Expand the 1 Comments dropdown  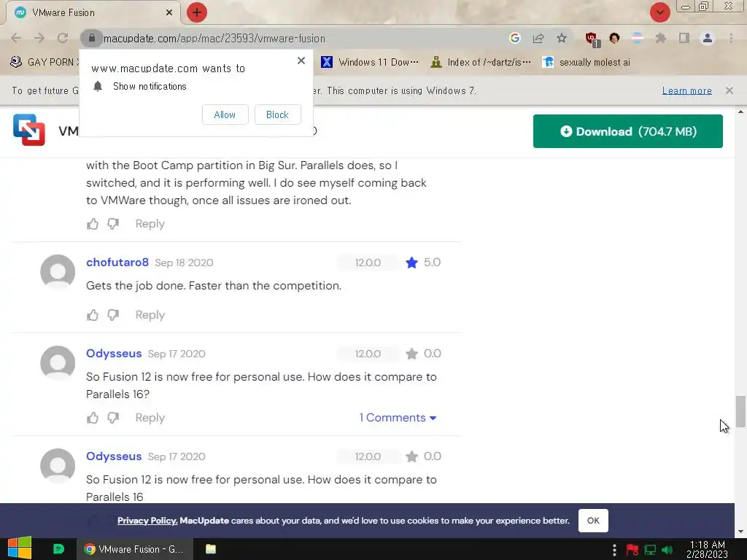point(398,418)
